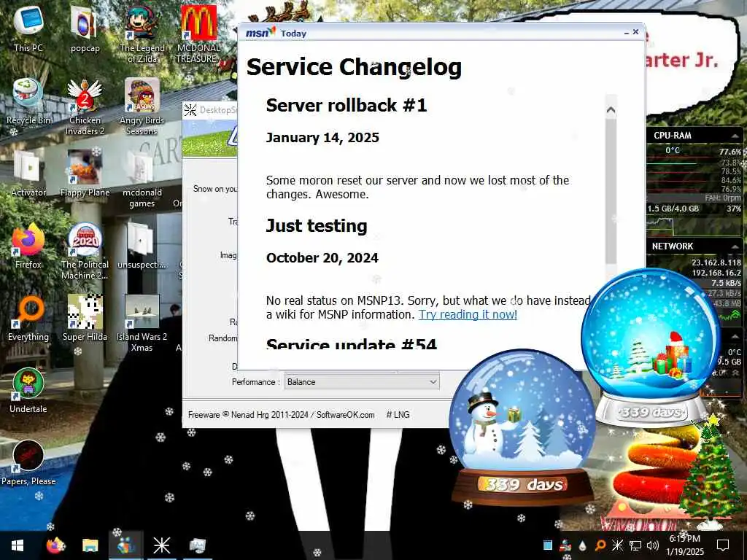Viewport: 747px width, 560px height.
Task: Click the changelog scrollbar up arrow
Action: (x=611, y=110)
